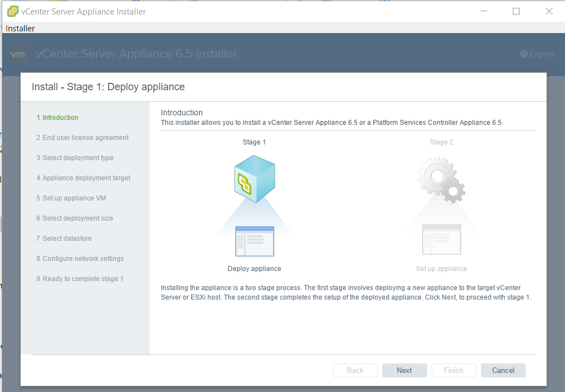Click the globe icon beside English
This screenshot has width=565, height=392.
pyautogui.click(x=524, y=54)
